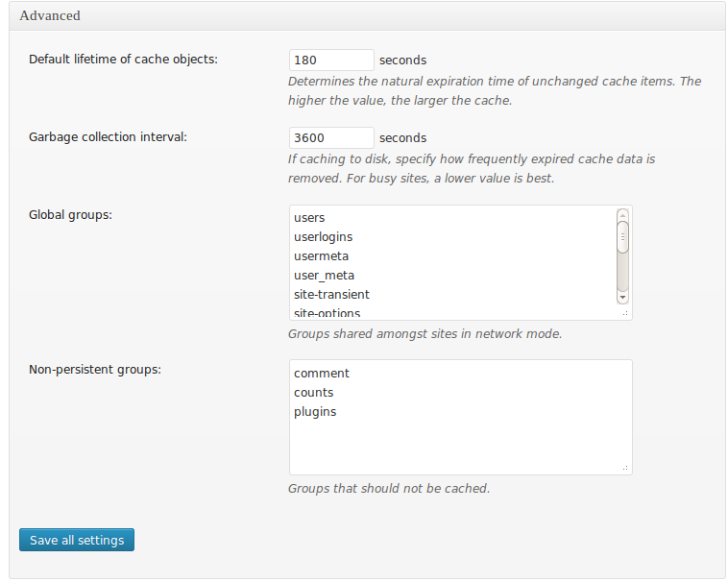Click the Save all settings button

[77, 540]
